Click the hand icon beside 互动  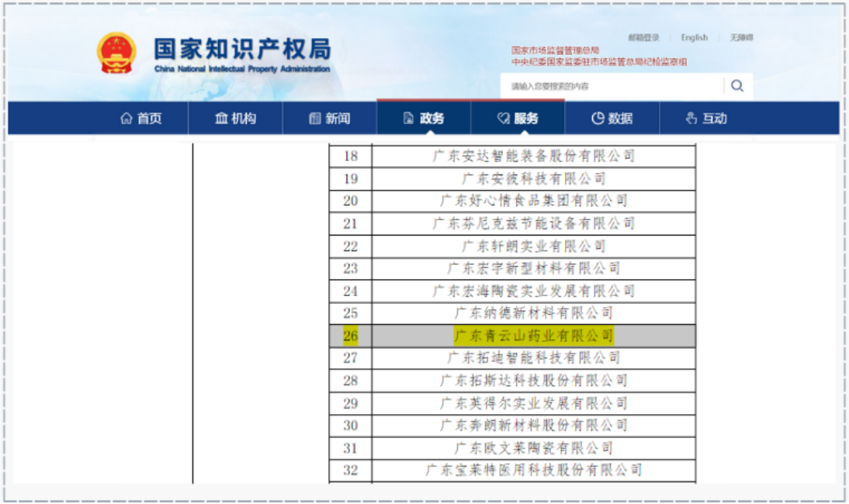point(691,118)
